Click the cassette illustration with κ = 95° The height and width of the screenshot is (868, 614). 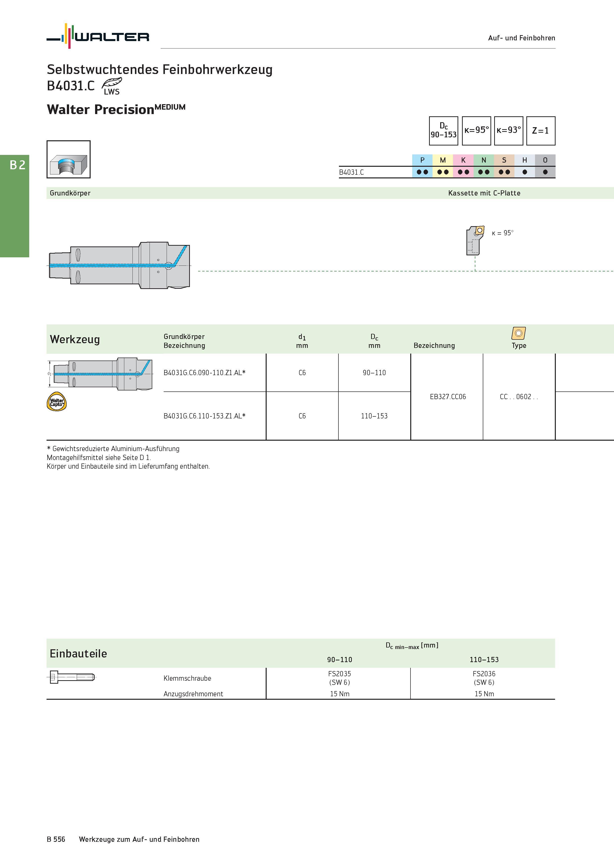(475, 241)
